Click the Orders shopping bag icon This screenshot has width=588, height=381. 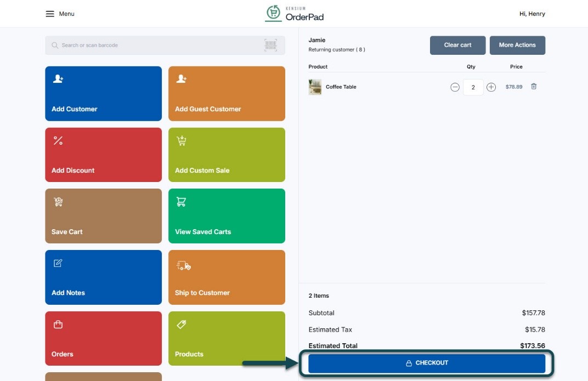point(58,325)
